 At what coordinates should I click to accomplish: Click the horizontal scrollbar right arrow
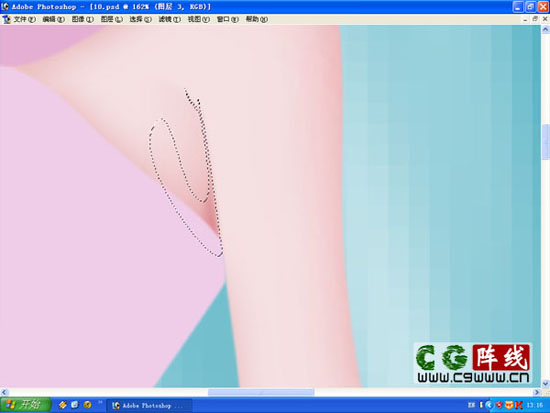point(537,392)
